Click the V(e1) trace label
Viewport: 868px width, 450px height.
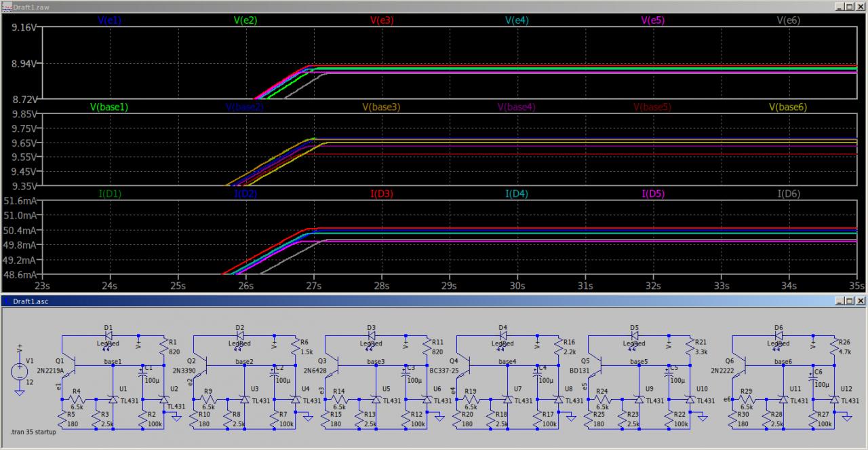(110, 20)
